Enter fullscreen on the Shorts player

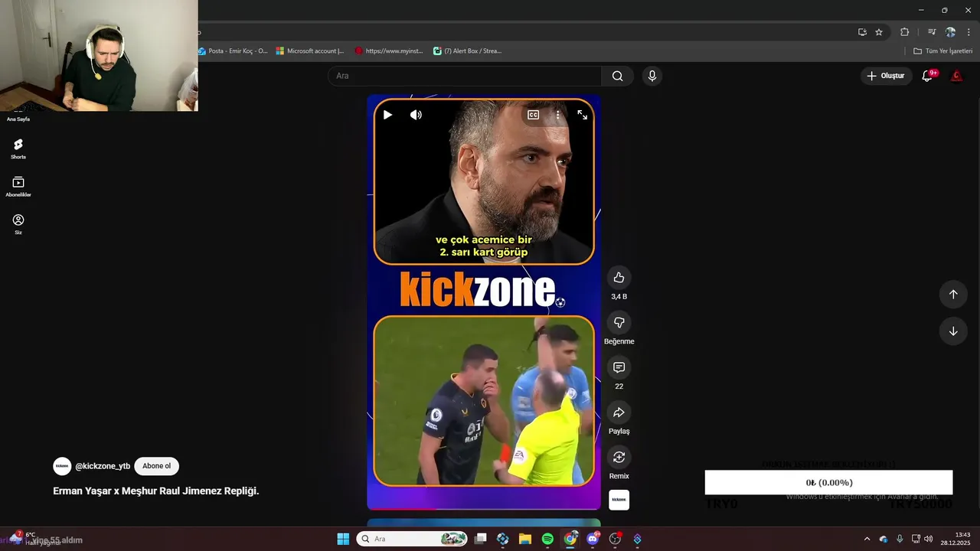pos(582,115)
